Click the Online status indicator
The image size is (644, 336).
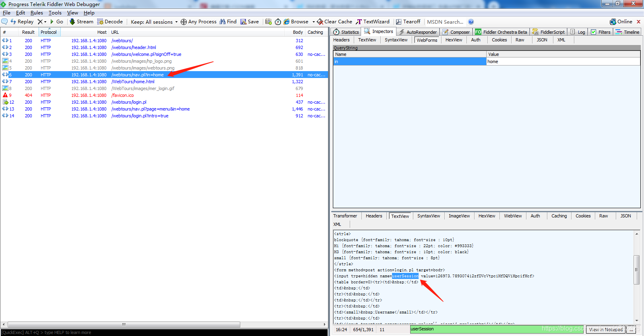[621, 22]
